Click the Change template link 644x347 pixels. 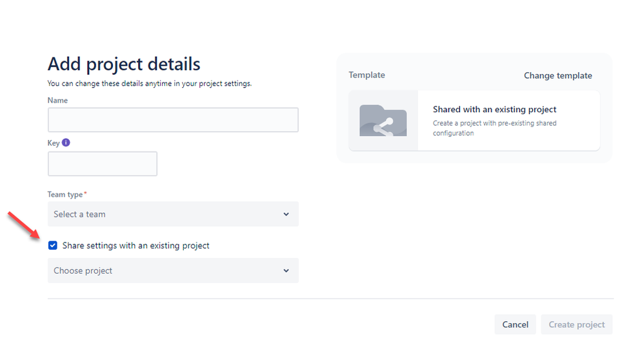pos(558,75)
